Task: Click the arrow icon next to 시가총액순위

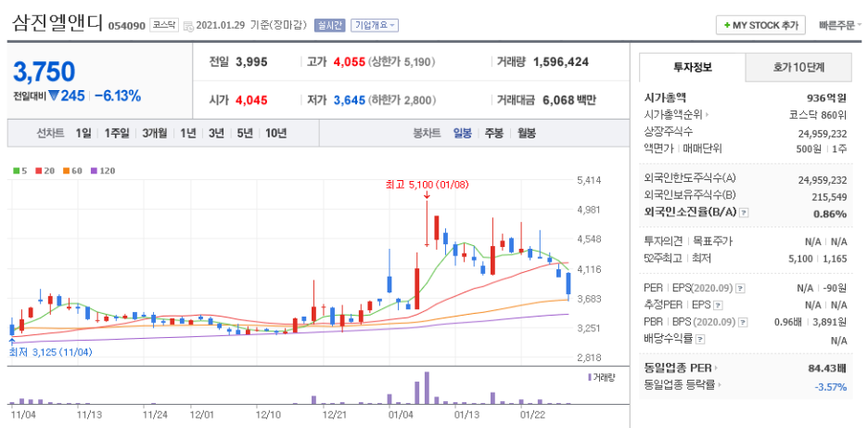Action: point(707,115)
